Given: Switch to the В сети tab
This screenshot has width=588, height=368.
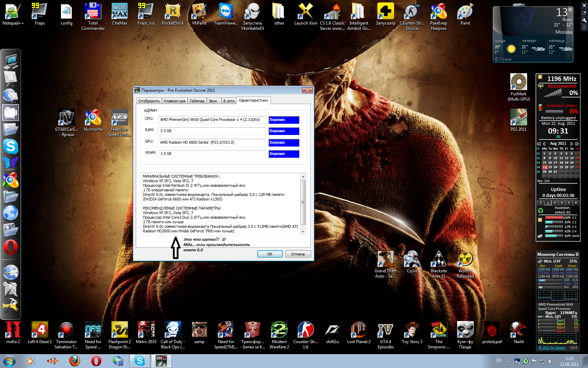Looking at the screenshot, I should tap(229, 101).
